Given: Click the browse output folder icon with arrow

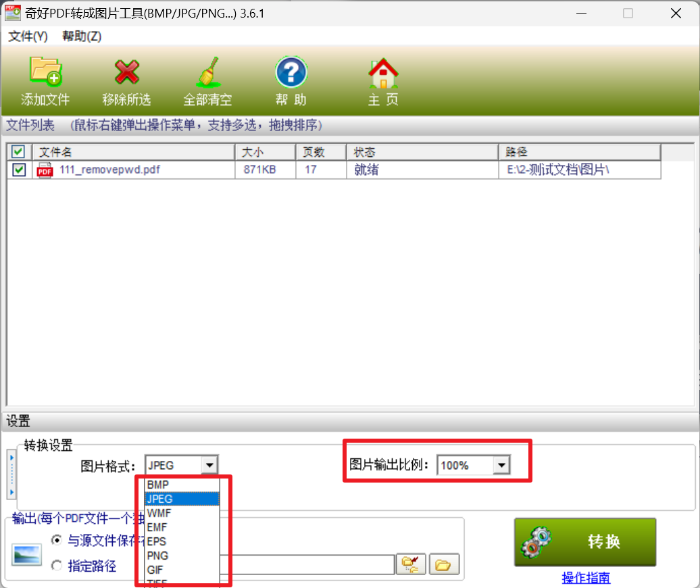Looking at the screenshot, I should click(411, 564).
